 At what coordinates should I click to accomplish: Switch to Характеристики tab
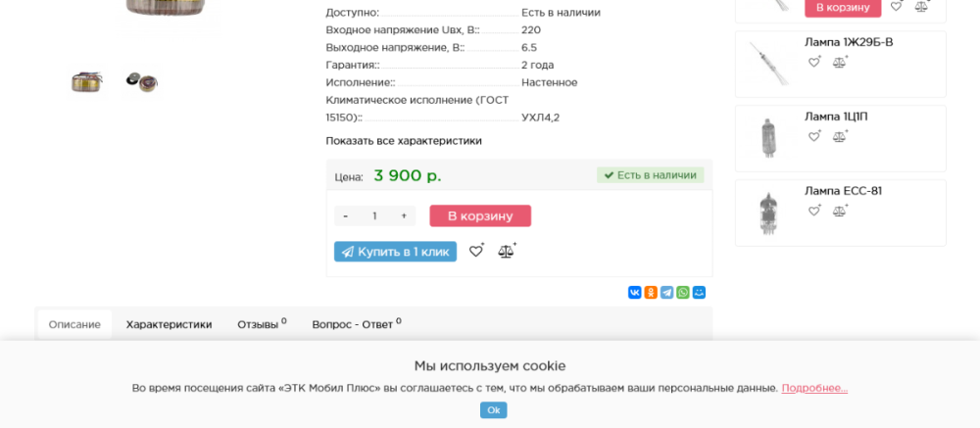coord(169,325)
